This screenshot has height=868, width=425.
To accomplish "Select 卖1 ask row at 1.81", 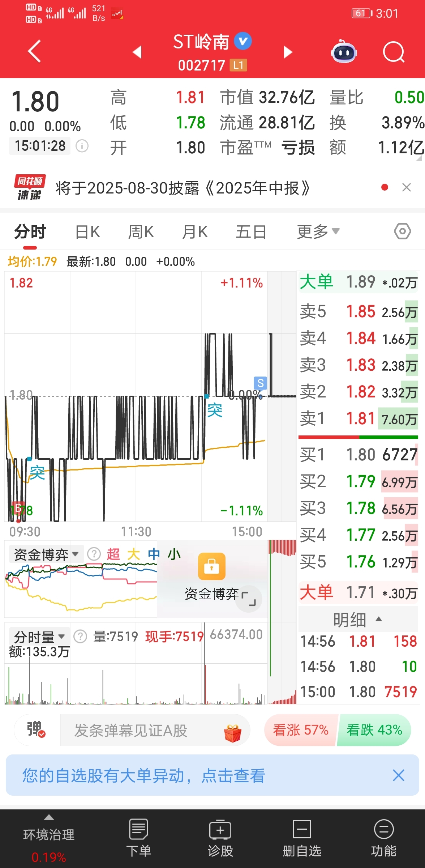I will pos(359,419).
